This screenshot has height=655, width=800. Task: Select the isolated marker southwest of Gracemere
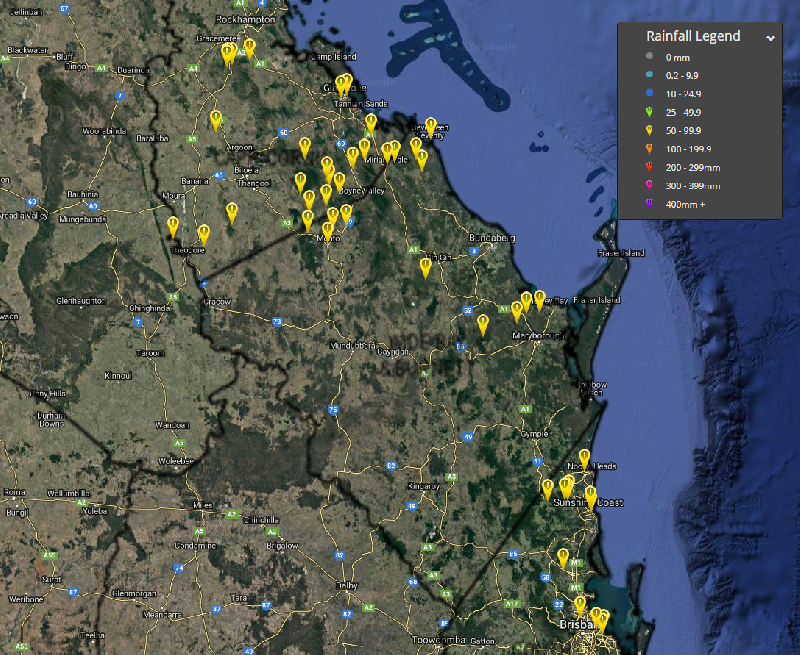click(x=215, y=120)
